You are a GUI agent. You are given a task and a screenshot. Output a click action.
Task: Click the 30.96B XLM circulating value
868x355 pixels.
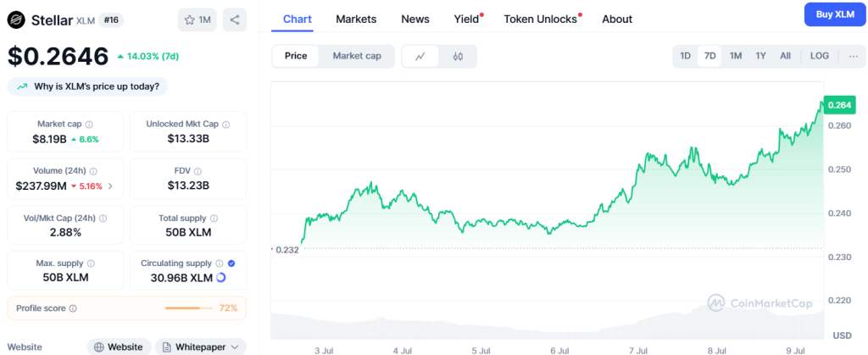click(x=181, y=278)
